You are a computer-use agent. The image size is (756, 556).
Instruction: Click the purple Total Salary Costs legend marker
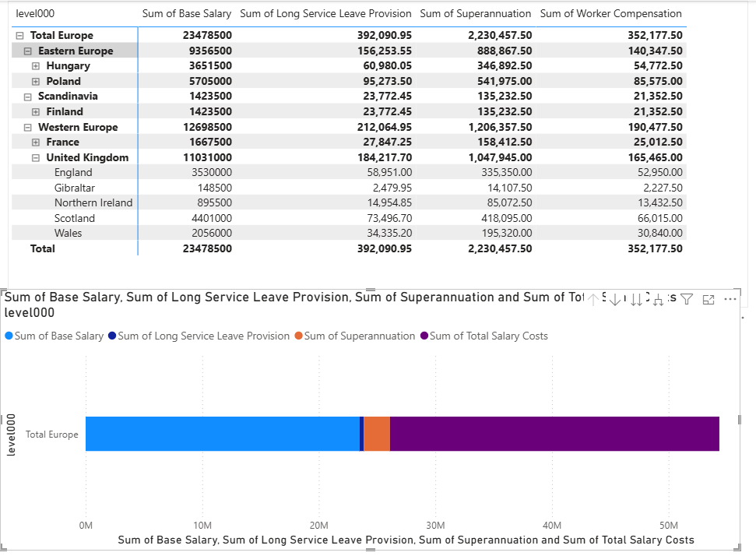(x=424, y=336)
